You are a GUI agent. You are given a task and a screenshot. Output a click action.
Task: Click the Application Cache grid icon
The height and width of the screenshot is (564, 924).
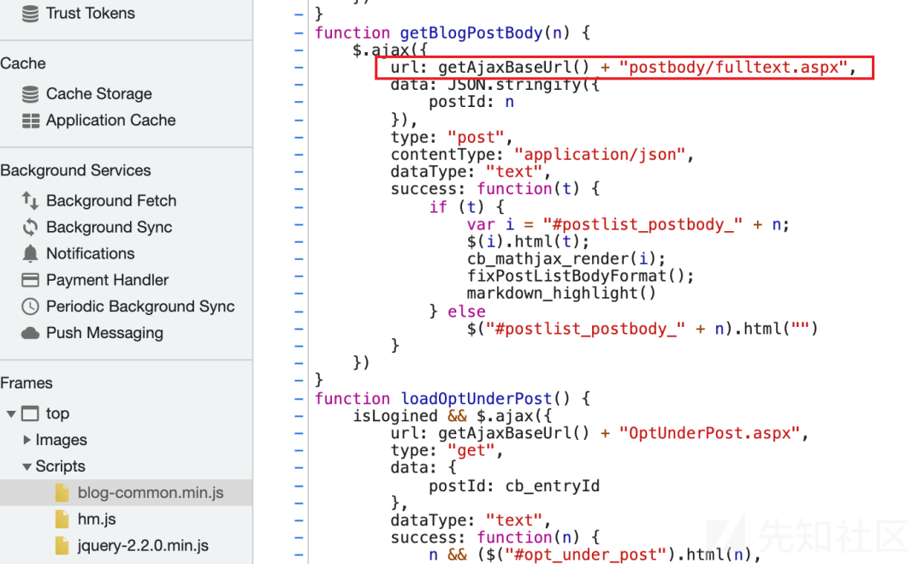[30, 120]
